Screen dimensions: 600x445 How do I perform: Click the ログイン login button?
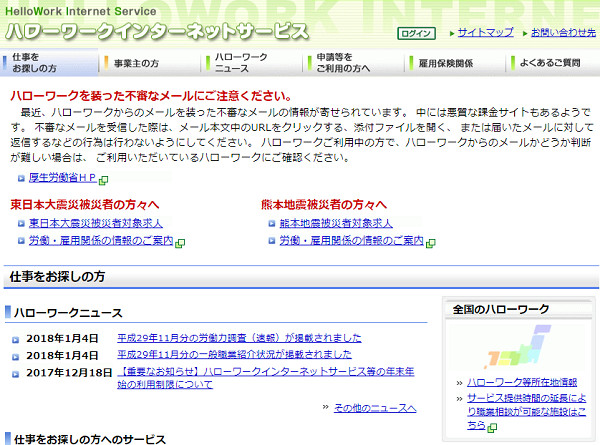pyautogui.click(x=415, y=33)
